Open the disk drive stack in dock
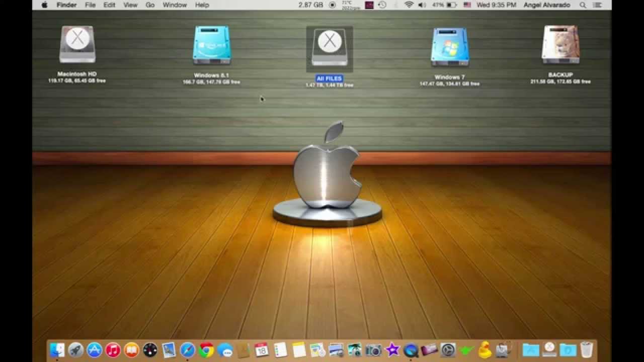Image resolution: width=644 pixels, height=362 pixels. click(x=549, y=350)
